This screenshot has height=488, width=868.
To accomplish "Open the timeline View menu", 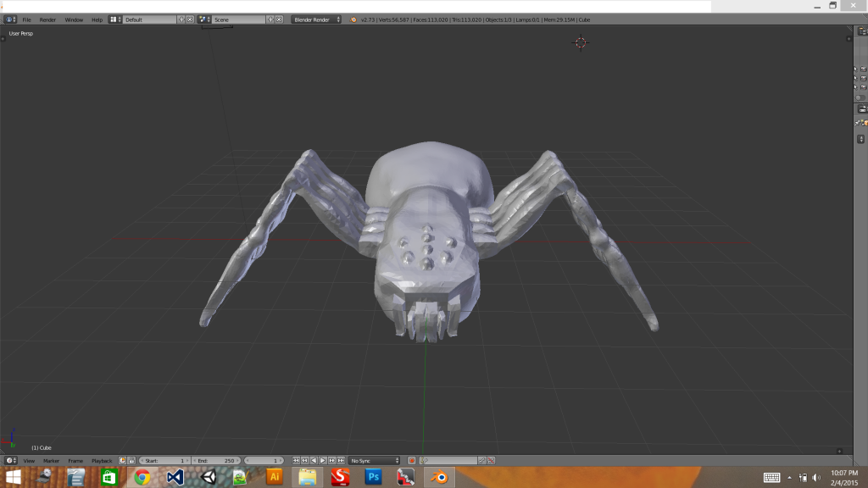I will click(29, 460).
